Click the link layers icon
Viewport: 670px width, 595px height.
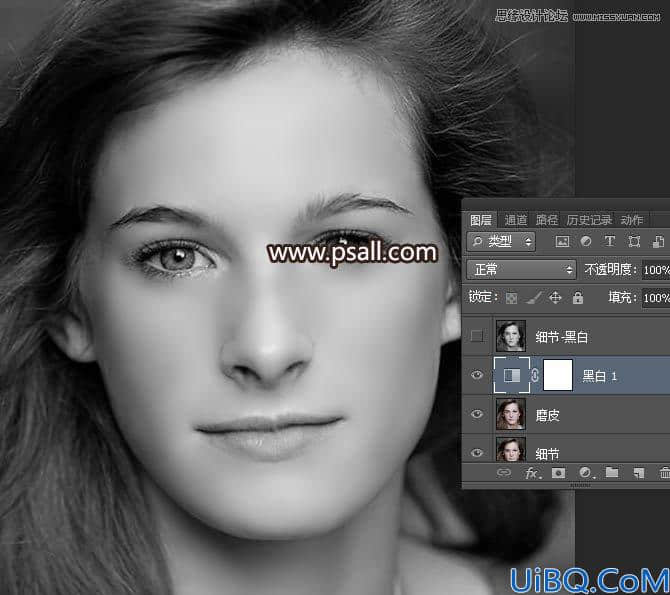coord(504,473)
